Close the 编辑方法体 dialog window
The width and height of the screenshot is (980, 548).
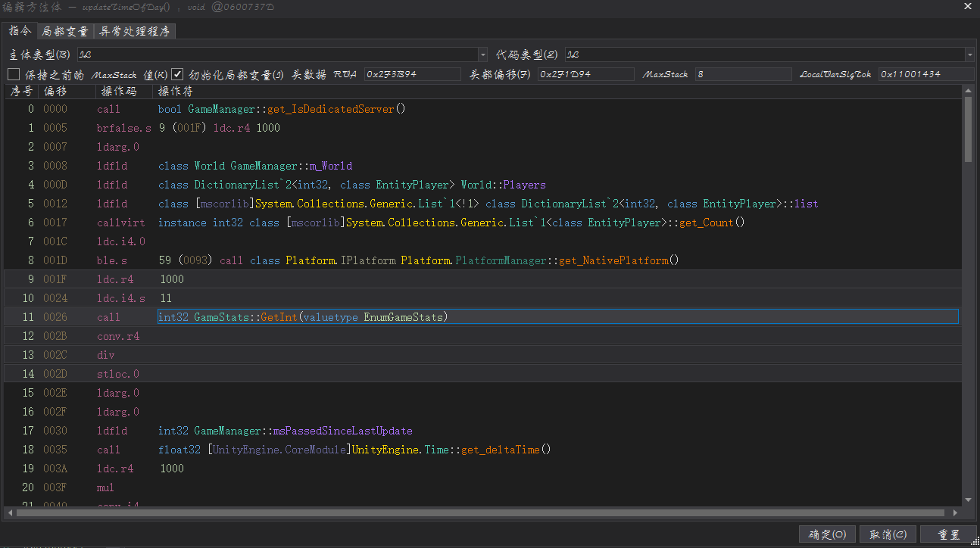click(x=968, y=7)
